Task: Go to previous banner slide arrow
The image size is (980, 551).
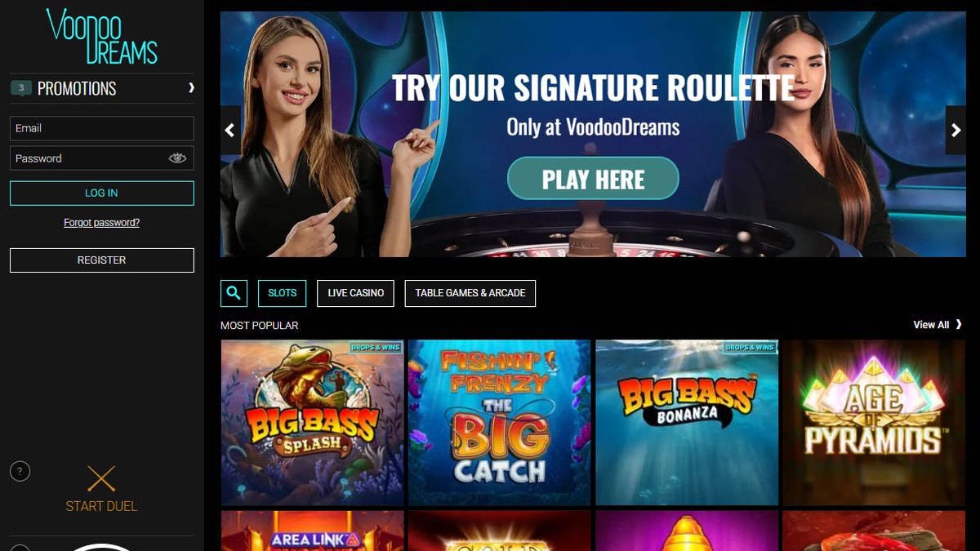Action: (230, 131)
